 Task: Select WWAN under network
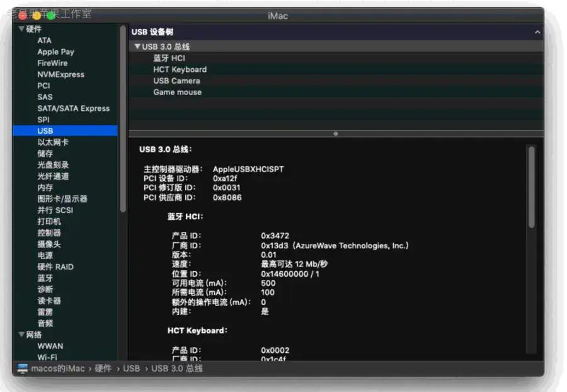pos(50,346)
